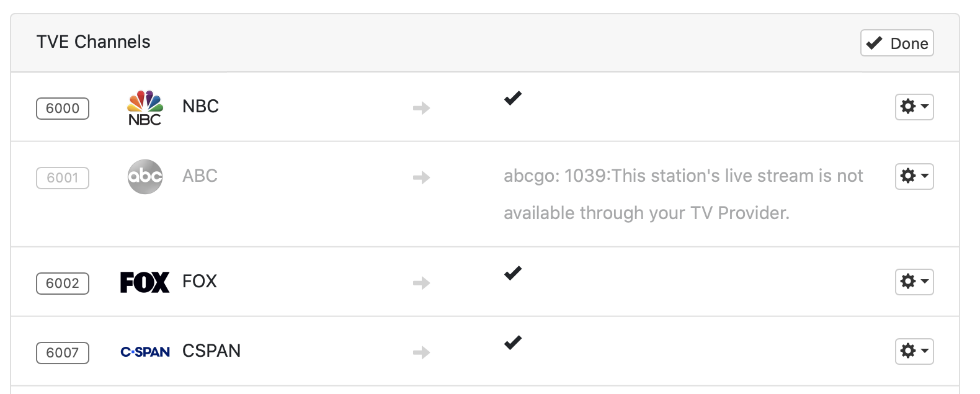980x394 pixels.
Task: Open the gear dropdown for ABC
Action: 914,176
